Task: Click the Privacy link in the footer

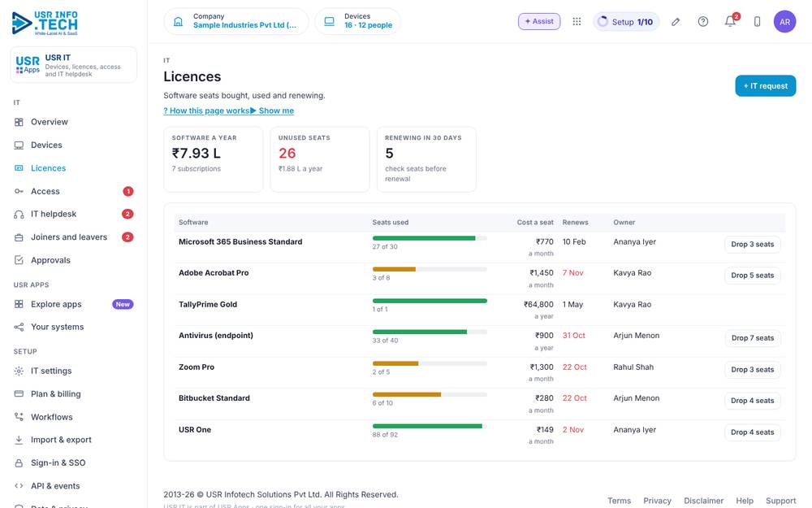Action: (657, 501)
